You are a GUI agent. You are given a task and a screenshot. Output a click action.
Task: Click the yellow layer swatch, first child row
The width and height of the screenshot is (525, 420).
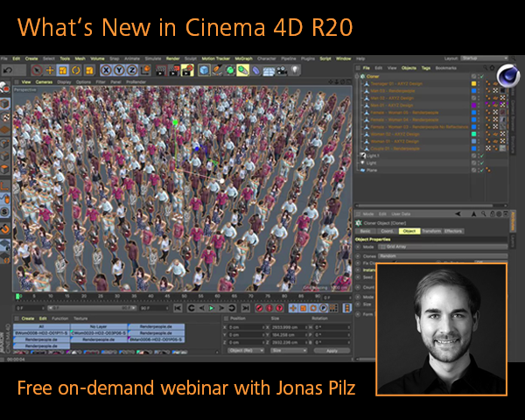click(473, 84)
